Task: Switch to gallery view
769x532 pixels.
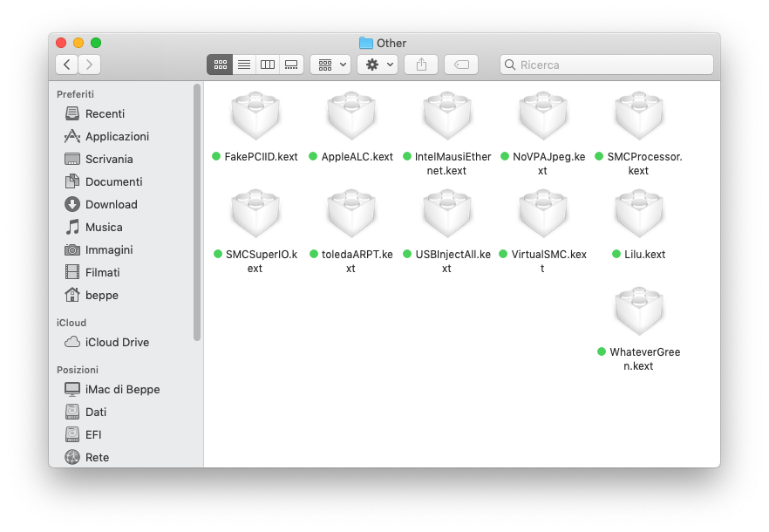Action: (291, 65)
